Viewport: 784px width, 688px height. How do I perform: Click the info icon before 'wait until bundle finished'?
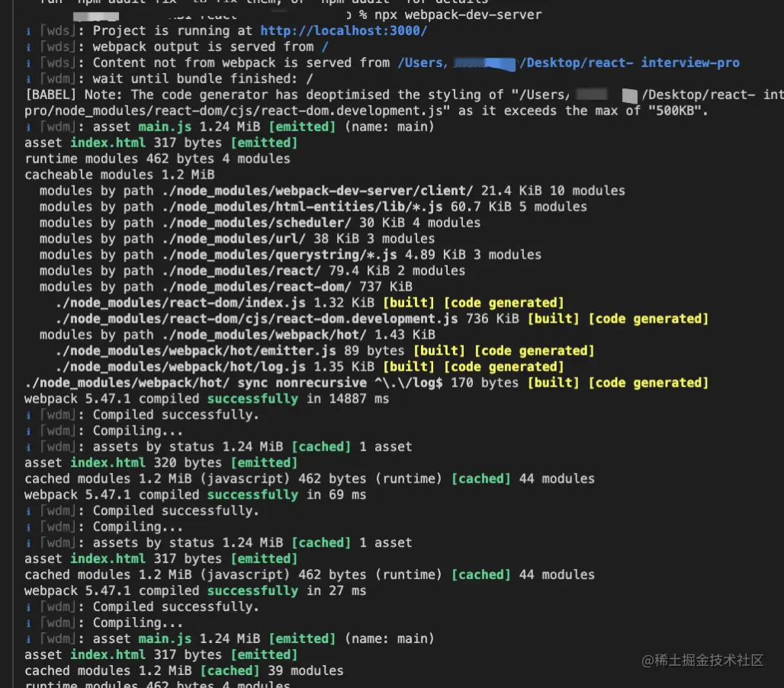pos(28,79)
